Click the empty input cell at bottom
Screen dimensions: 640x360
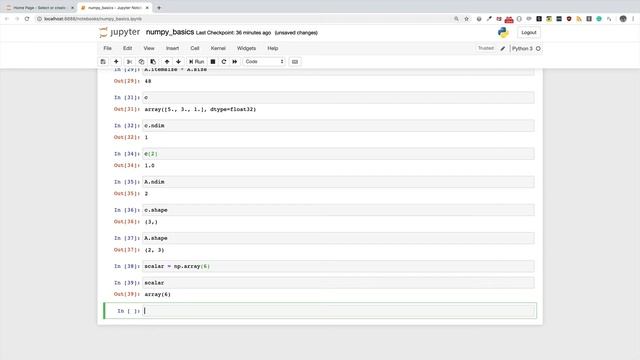338,311
